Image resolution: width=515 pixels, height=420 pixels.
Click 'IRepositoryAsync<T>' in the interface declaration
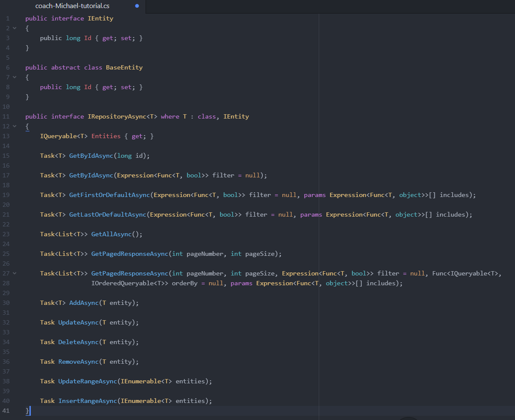pos(122,116)
